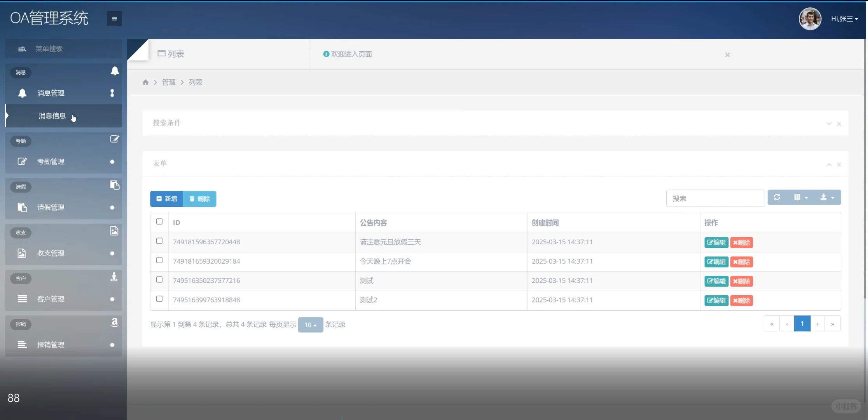This screenshot has height=420, width=868.
Task: Open the export download dropdown
Action: [x=827, y=197]
